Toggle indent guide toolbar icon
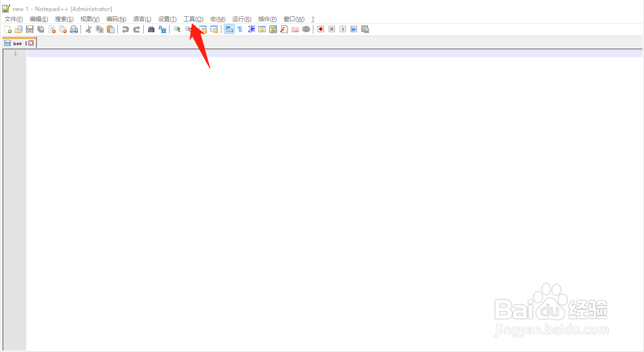This screenshot has width=644, height=352. coord(251,29)
